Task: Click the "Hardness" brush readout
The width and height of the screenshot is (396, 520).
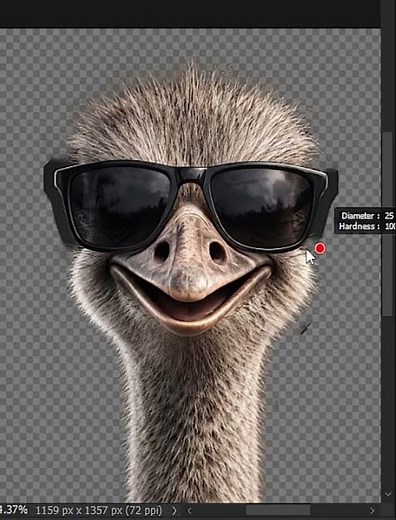Action: click(367, 226)
